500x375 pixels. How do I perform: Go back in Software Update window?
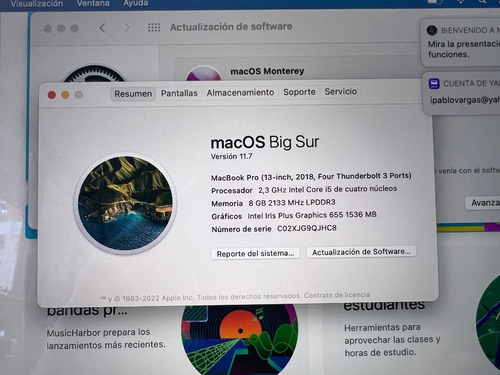click(103, 28)
